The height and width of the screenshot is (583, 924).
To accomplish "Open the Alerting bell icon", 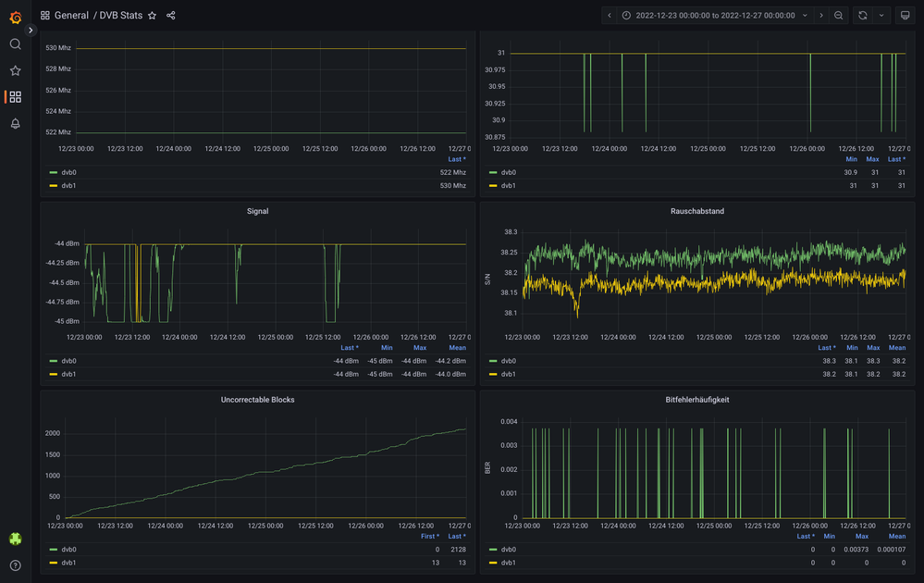I will [15, 124].
